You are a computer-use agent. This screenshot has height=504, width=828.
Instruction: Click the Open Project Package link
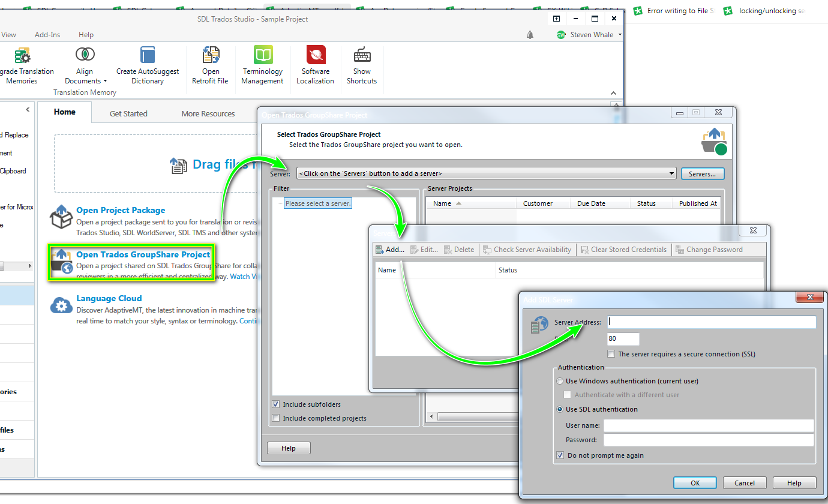point(121,210)
